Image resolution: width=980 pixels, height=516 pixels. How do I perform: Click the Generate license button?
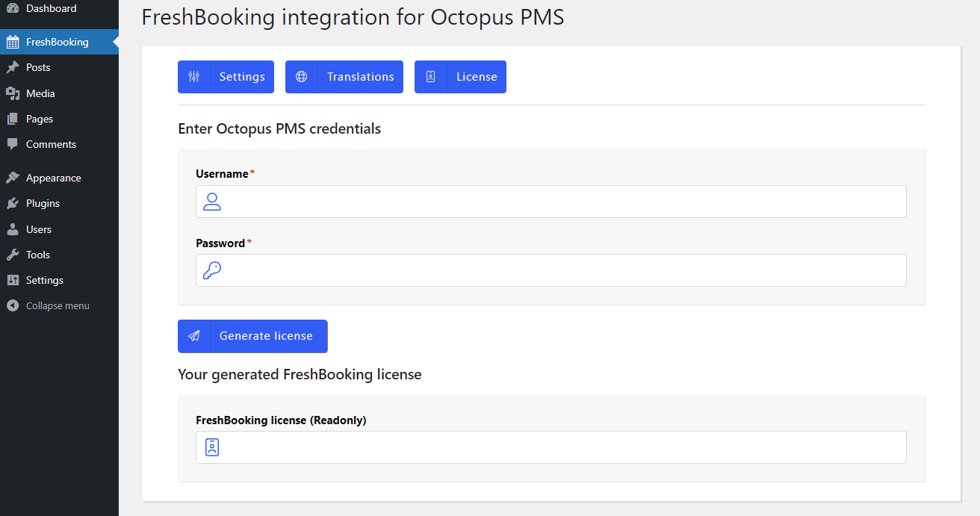pyautogui.click(x=252, y=336)
